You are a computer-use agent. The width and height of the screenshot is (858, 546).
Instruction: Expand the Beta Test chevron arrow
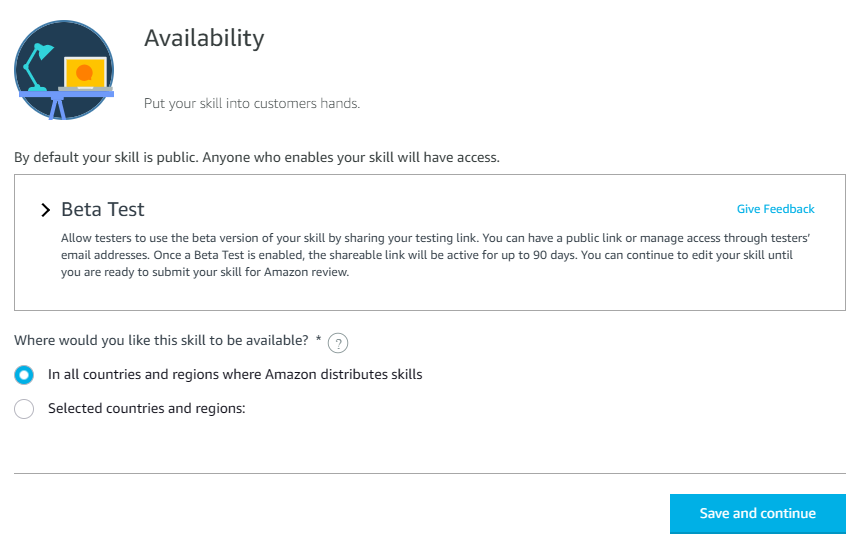45,210
